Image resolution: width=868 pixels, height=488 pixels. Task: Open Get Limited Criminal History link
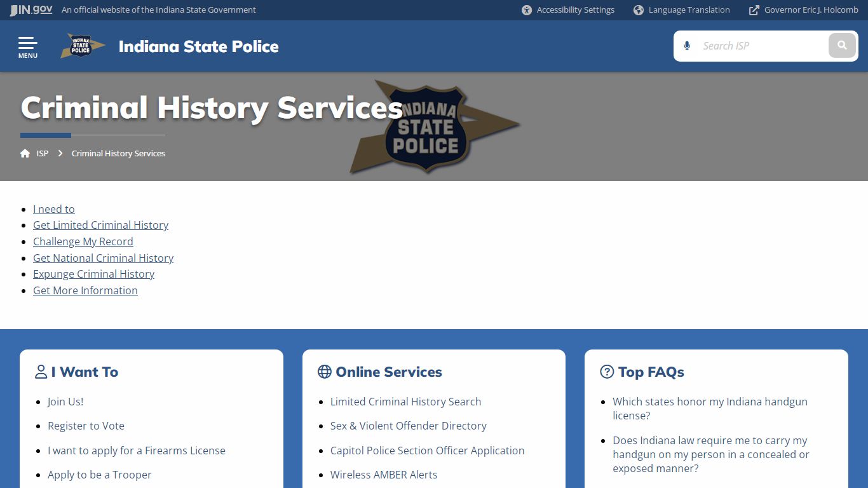100,225
